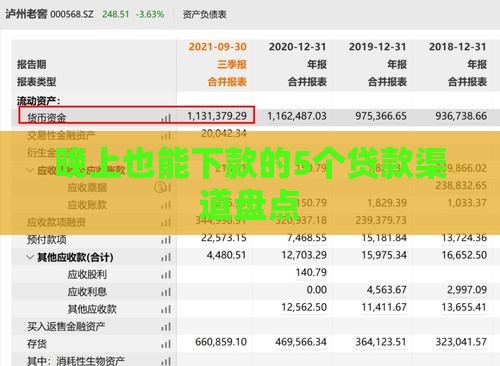This screenshot has width=500, height=366.
Task: Select the 预付款项 row label
Action: pos(47,239)
